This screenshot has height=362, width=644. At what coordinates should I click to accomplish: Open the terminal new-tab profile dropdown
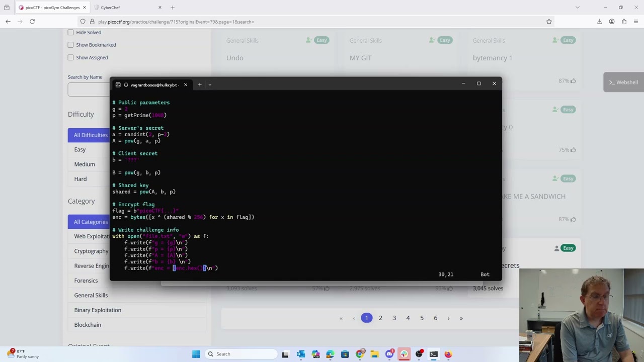click(210, 84)
